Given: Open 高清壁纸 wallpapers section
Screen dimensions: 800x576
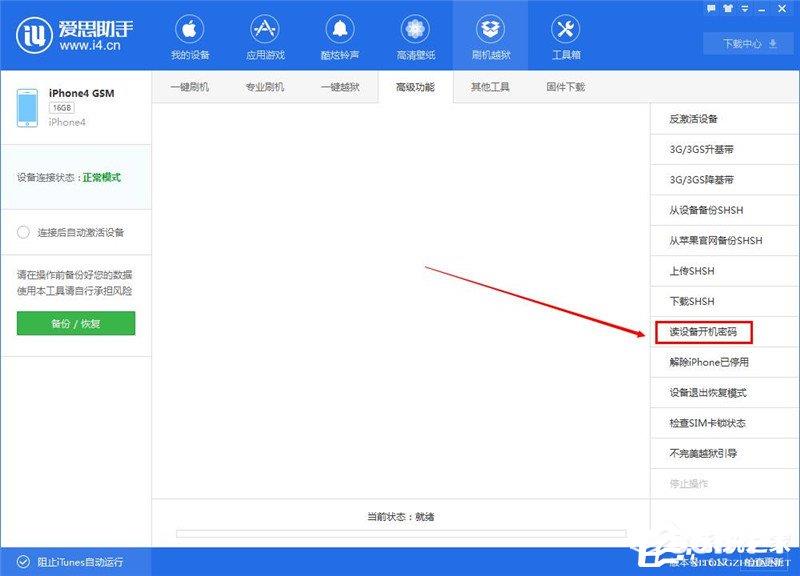Looking at the screenshot, I should [415, 38].
